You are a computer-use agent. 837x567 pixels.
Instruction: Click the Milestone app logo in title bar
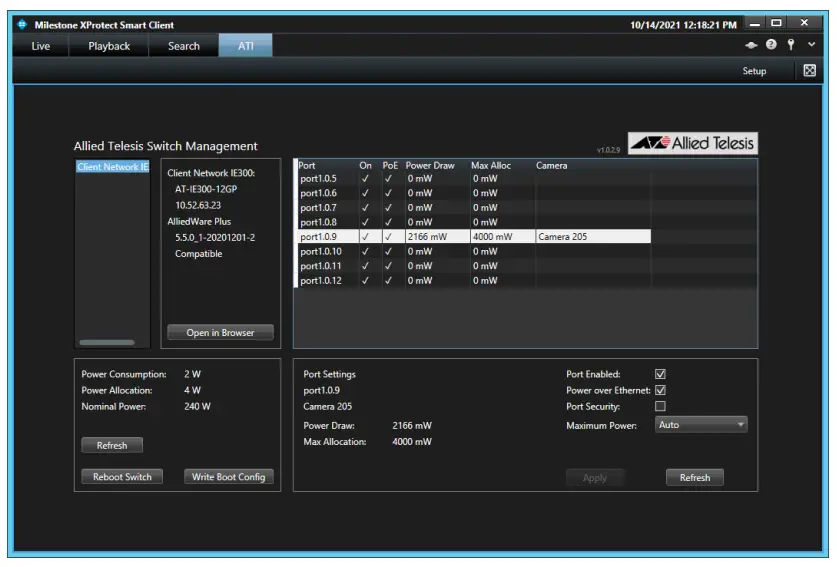point(22,24)
